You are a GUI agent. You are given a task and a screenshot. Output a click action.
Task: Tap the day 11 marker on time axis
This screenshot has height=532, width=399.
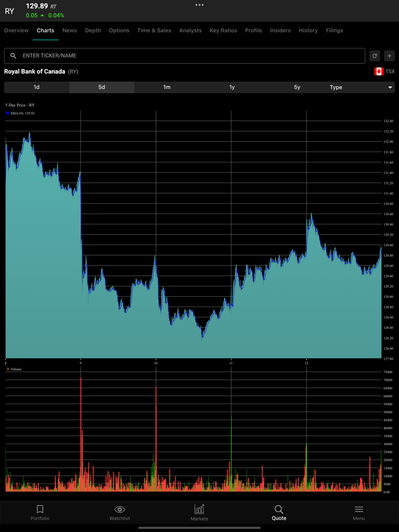[231, 363]
